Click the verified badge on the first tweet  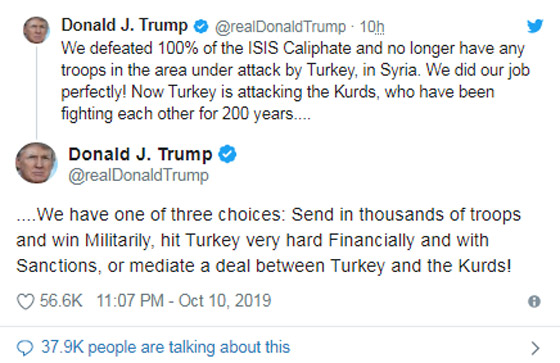tap(201, 26)
